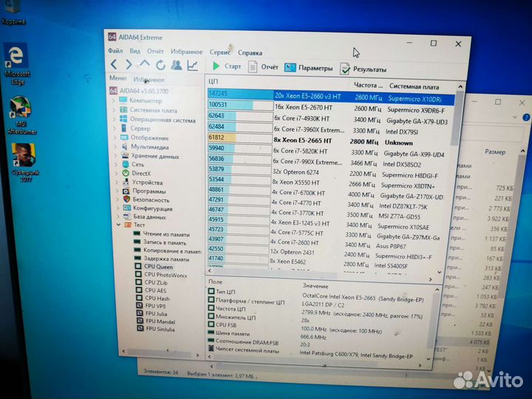Open MSI Afterburner desktop shortcut
532x399 pixels.
click(21, 115)
